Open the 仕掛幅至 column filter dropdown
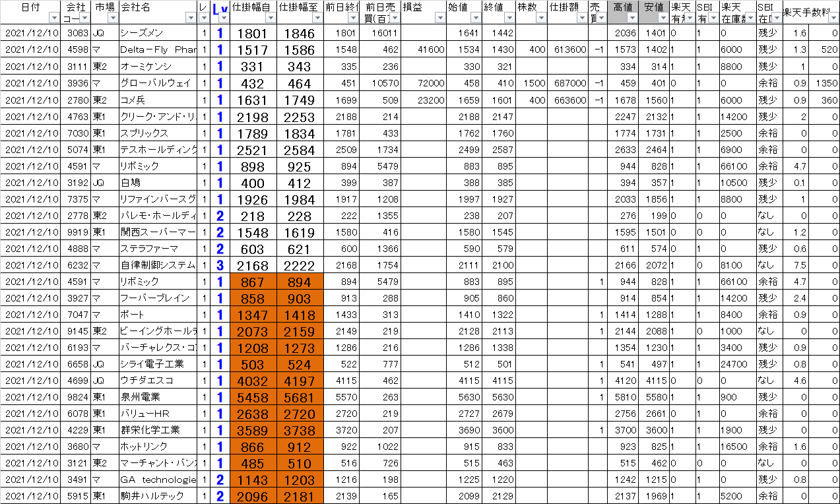Image resolution: width=840 pixels, height=504 pixels. point(317,18)
